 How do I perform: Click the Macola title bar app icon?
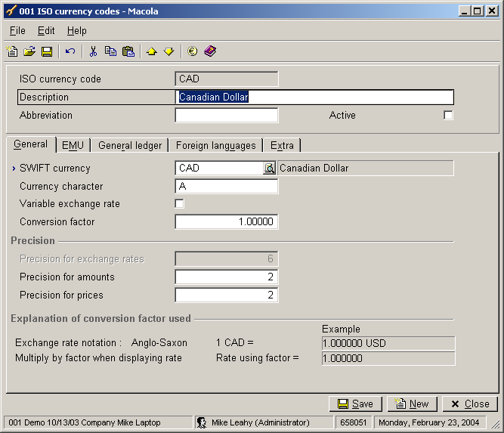click(x=11, y=11)
